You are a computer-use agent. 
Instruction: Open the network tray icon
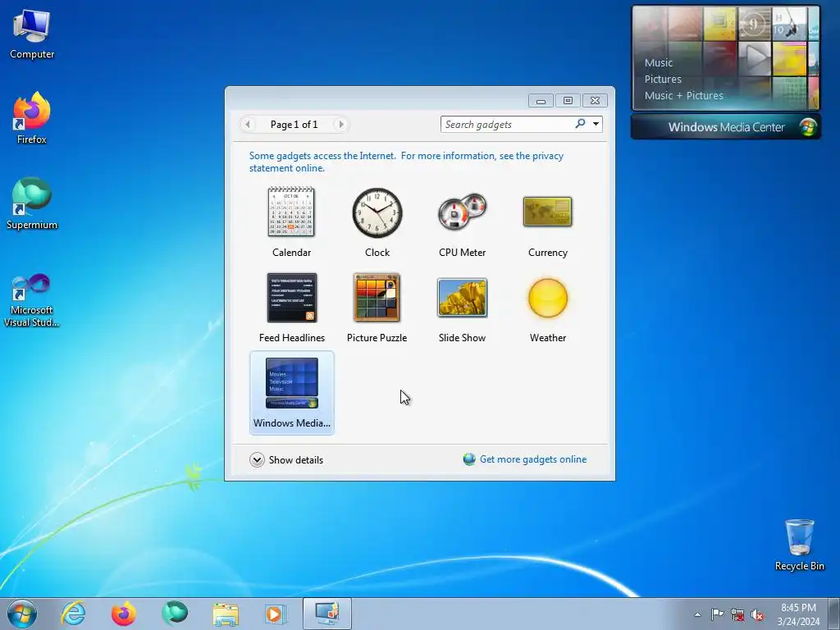pyautogui.click(x=737, y=614)
